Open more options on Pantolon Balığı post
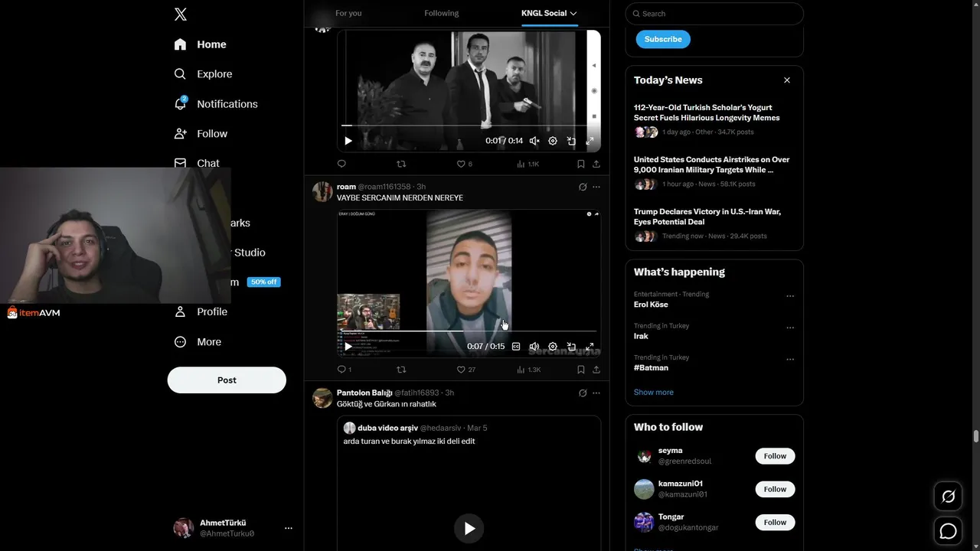The image size is (980, 551). pyautogui.click(x=596, y=393)
